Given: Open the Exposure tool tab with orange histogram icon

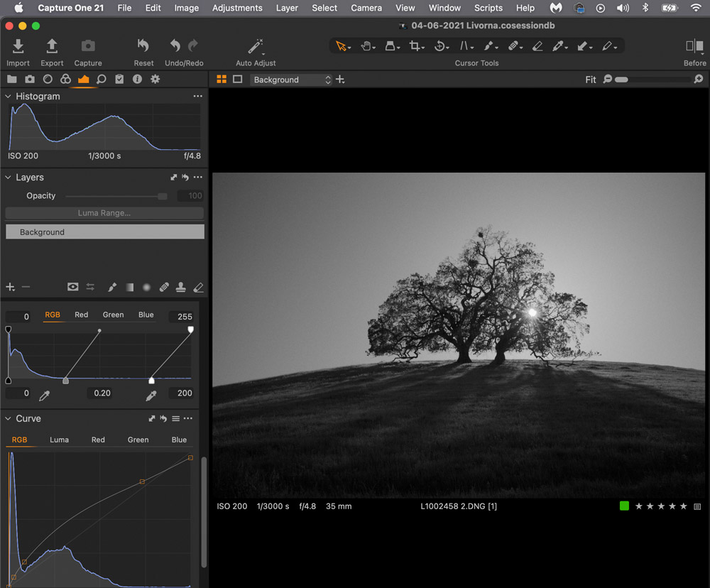Looking at the screenshot, I should [x=83, y=80].
